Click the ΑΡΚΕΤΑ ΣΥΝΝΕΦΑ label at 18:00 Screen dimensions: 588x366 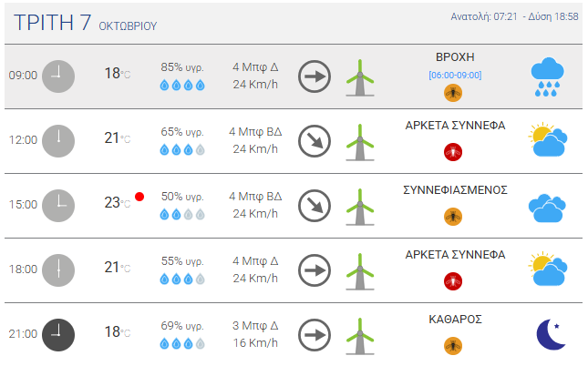(x=455, y=255)
